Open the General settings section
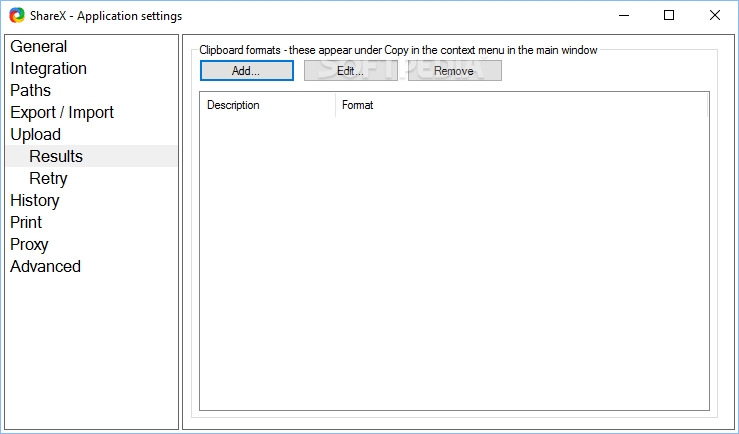The image size is (739, 434). pos(39,46)
